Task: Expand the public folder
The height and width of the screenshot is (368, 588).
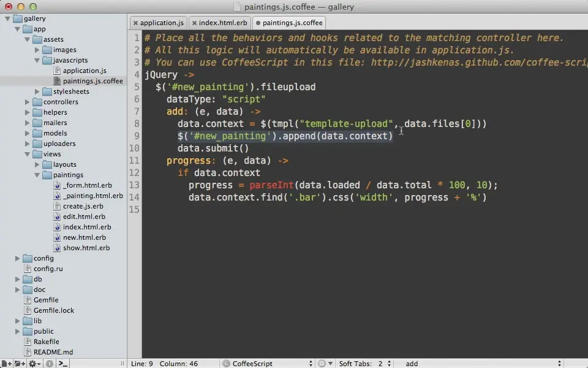Action: pyautogui.click(x=17, y=331)
